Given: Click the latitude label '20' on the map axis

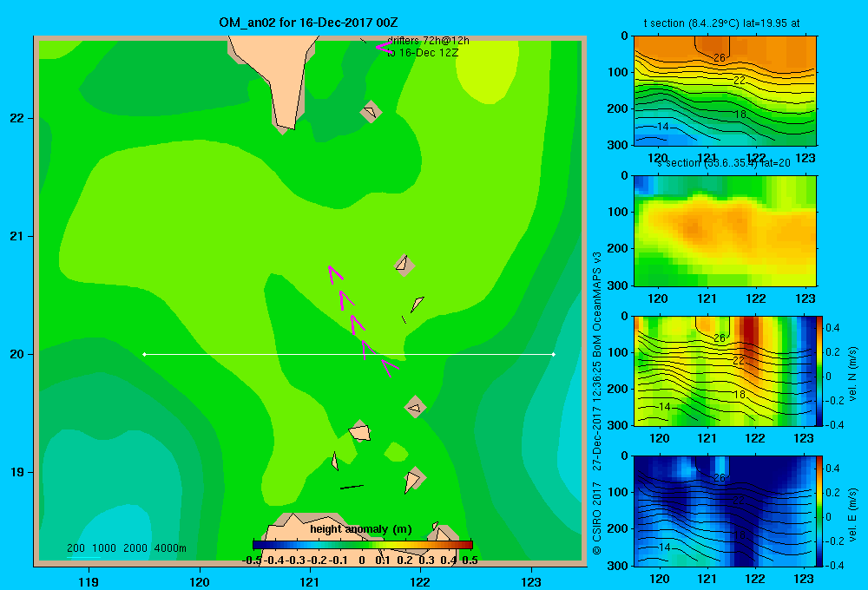Looking at the screenshot, I should coord(17,354).
